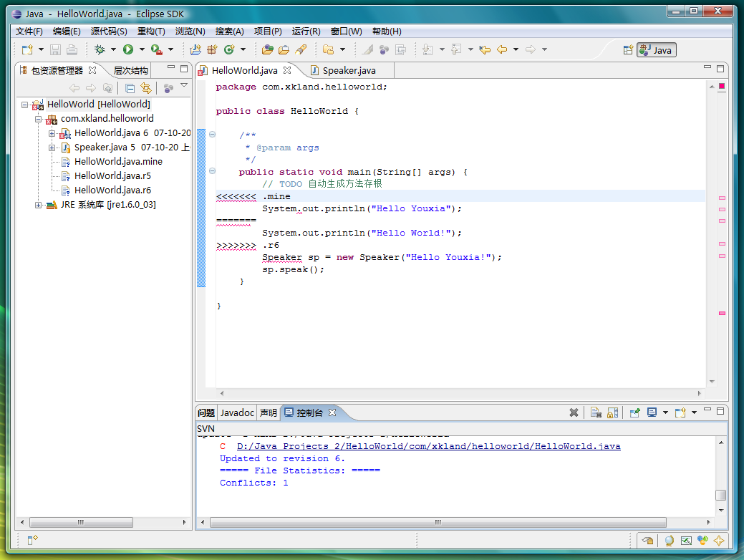Viewport: 744px width, 560px height.
Task: Click the External Tools run icon
Action: (x=157, y=49)
